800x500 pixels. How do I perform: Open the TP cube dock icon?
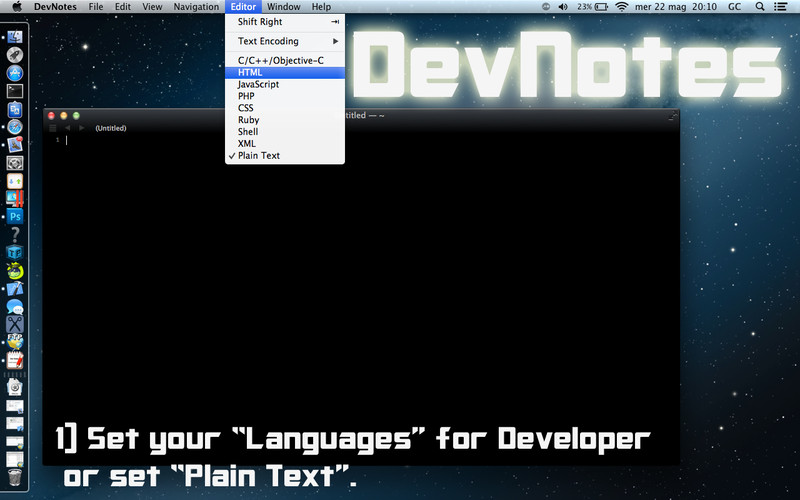click(x=15, y=253)
